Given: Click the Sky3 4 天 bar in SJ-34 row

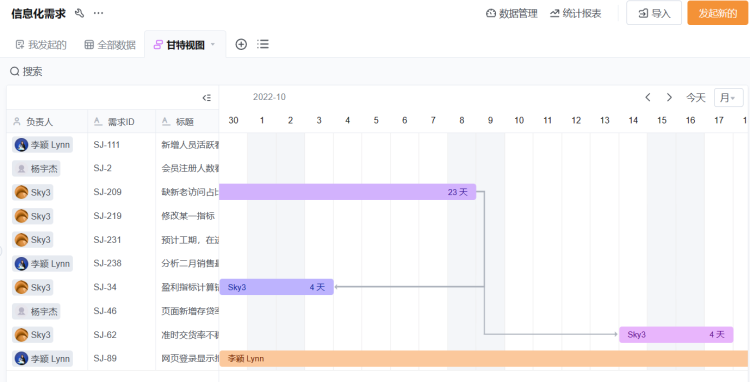Looking at the screenshot, I should [x=276, y=287].
